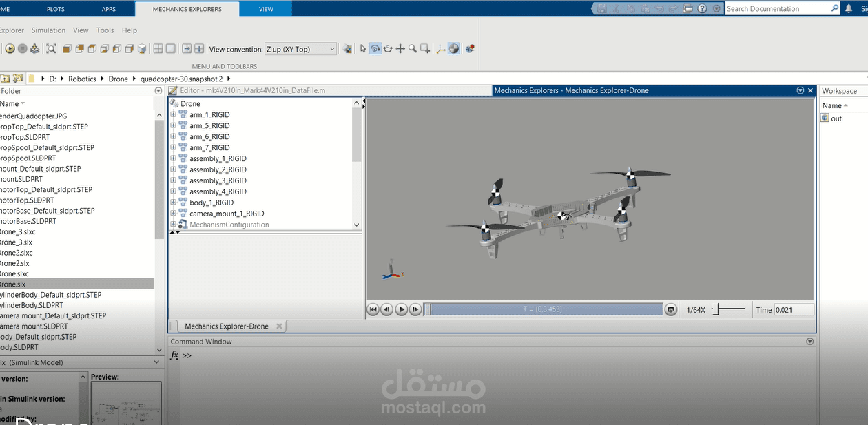
Task: Open the Help question mark icon
Action: pyautogui.click(x=702, y=9)
